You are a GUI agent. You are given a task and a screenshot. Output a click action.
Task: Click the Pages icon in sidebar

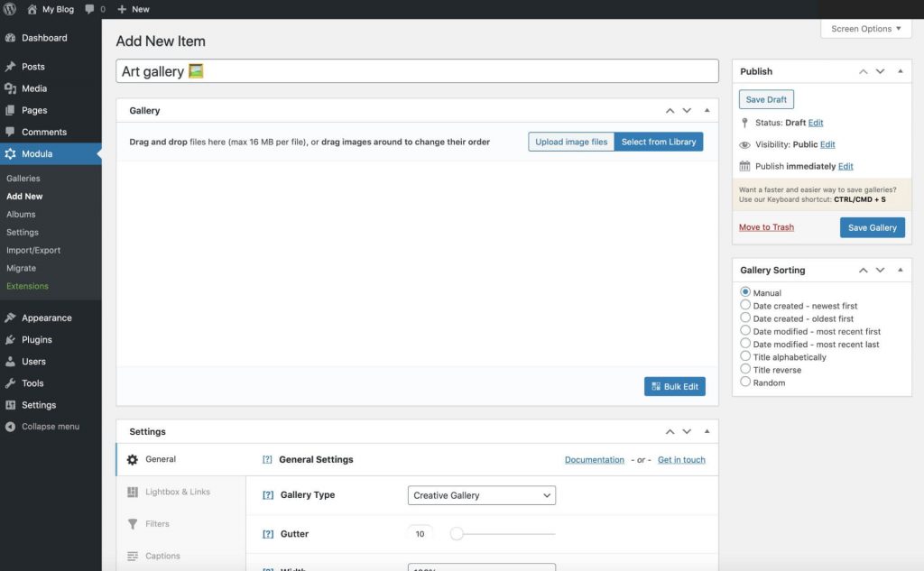click(x=10, y=110)
